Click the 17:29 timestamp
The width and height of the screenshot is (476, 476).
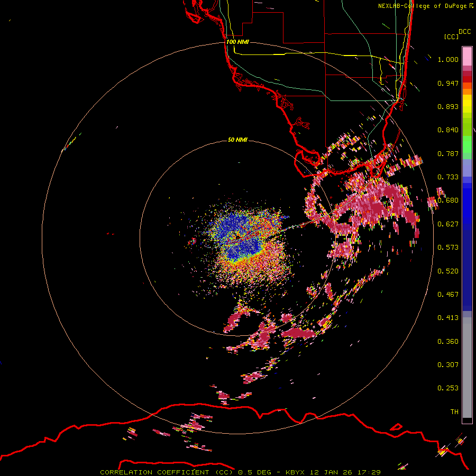pos(368,472)
